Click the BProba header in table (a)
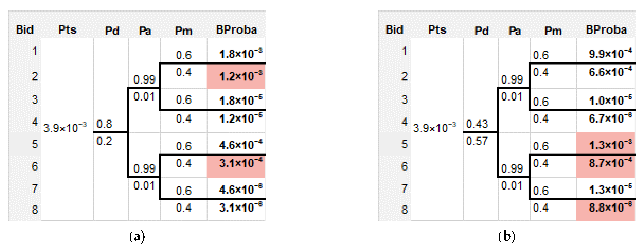Image resolution: width=644 pixels, height=249 pixels. [x=236, y=30]
